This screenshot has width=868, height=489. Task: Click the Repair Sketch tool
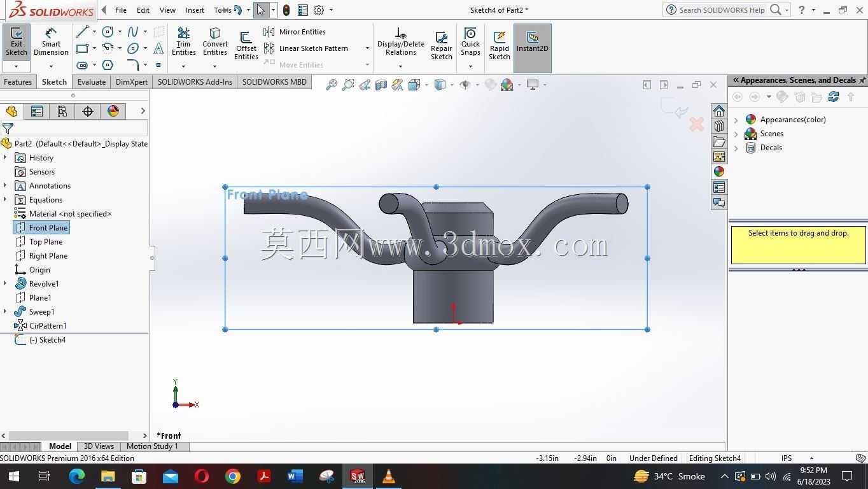coord(441,46)
